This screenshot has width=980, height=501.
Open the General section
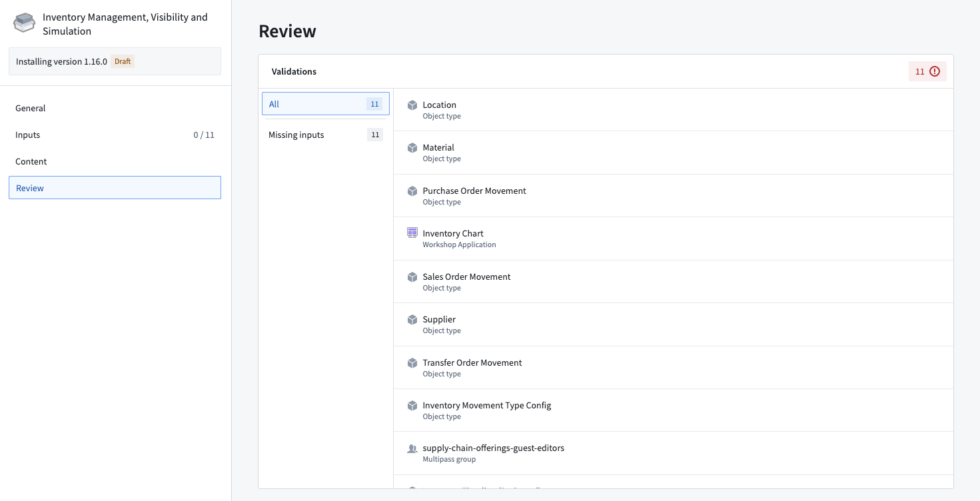[115, 108]
